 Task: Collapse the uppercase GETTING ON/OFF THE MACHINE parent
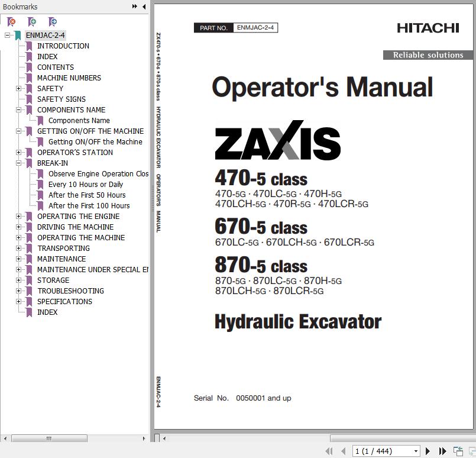[x=18, y=131]
